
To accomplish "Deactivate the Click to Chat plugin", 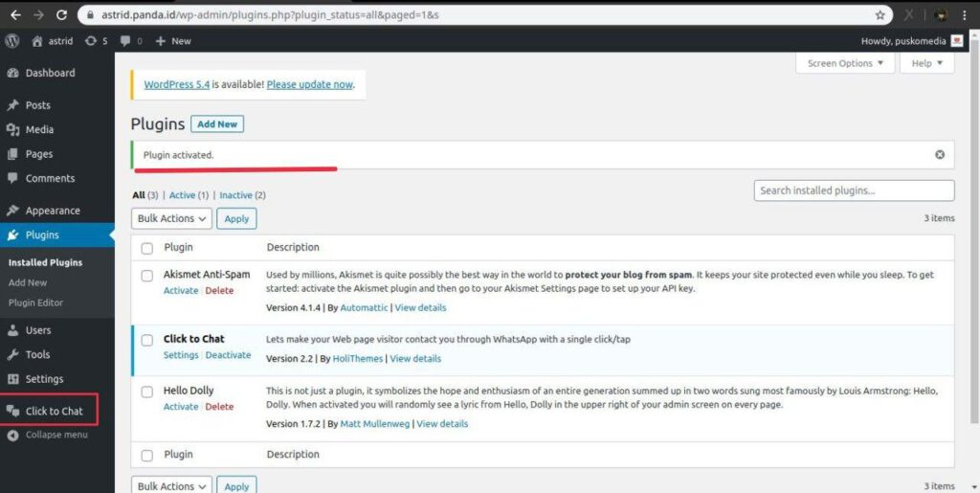I will coord(228,355).
